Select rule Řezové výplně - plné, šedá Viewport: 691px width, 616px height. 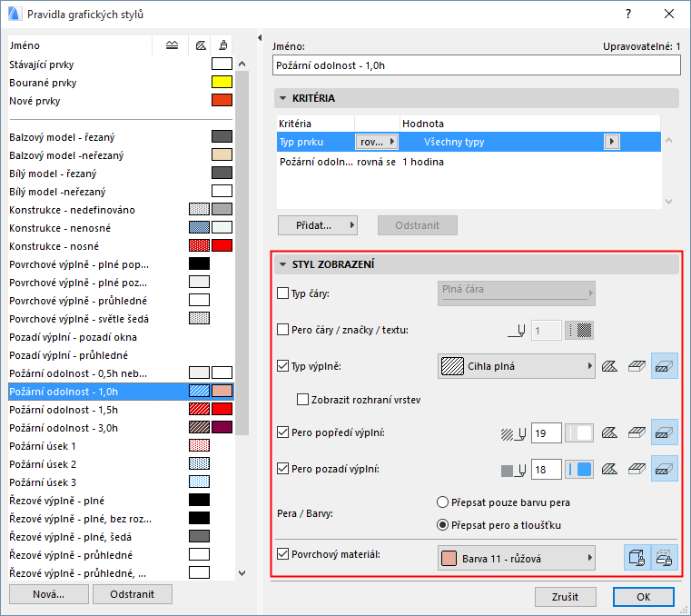click(121, 537)
